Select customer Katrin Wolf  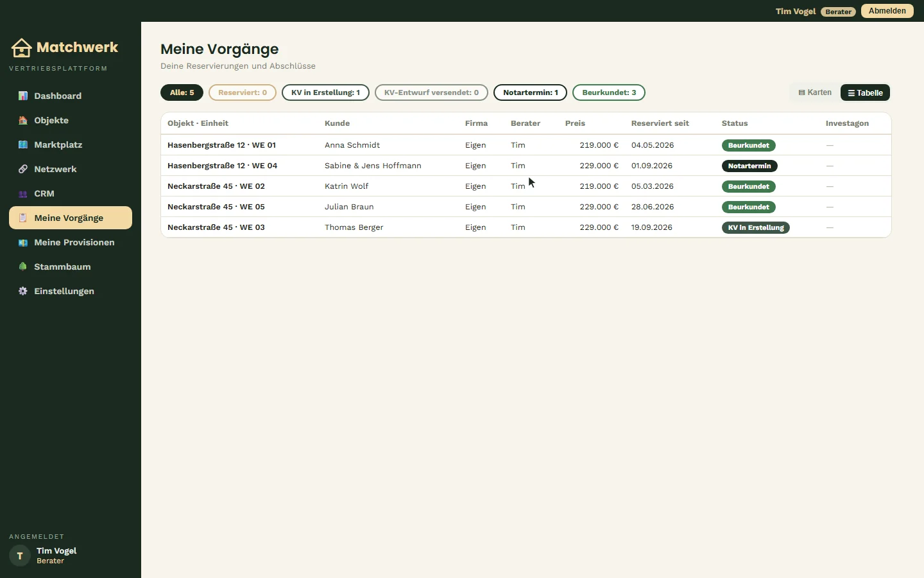click(x=346, y=186)
